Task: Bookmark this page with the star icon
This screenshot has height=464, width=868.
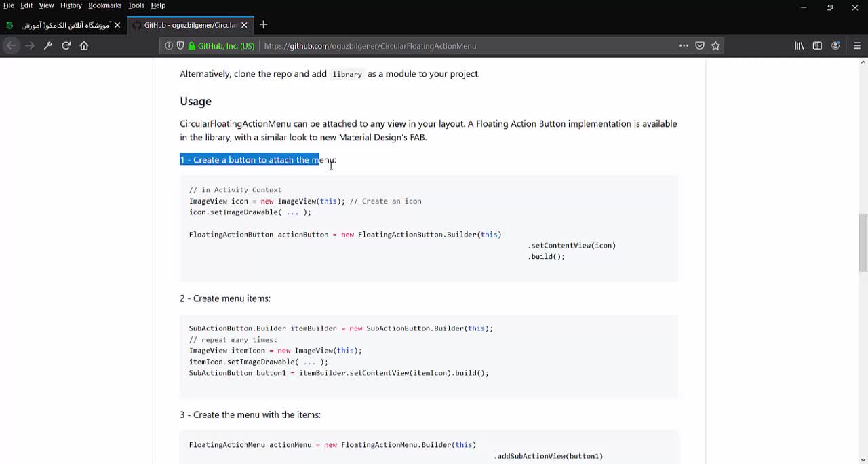Action: pos(715,45)
